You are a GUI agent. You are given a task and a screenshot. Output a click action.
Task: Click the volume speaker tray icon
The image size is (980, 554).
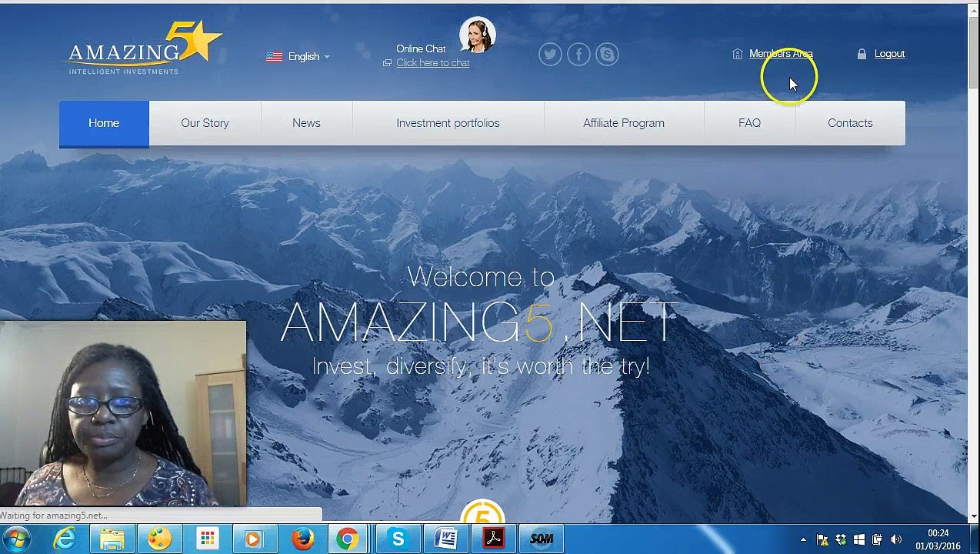coord(896,540)
